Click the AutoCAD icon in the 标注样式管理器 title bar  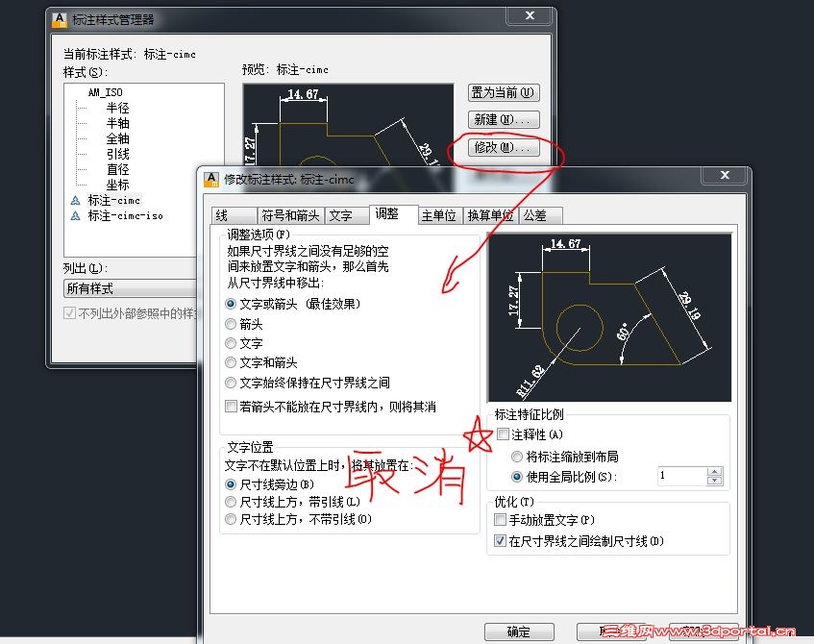[x=60, y=20]
